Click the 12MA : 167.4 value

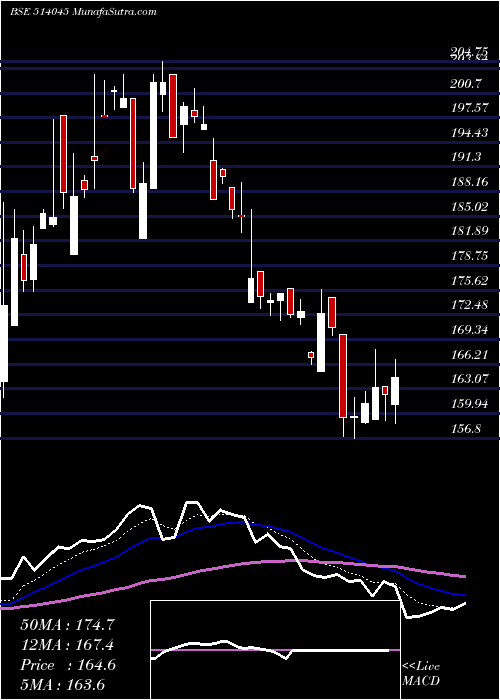tap(67, 645)
